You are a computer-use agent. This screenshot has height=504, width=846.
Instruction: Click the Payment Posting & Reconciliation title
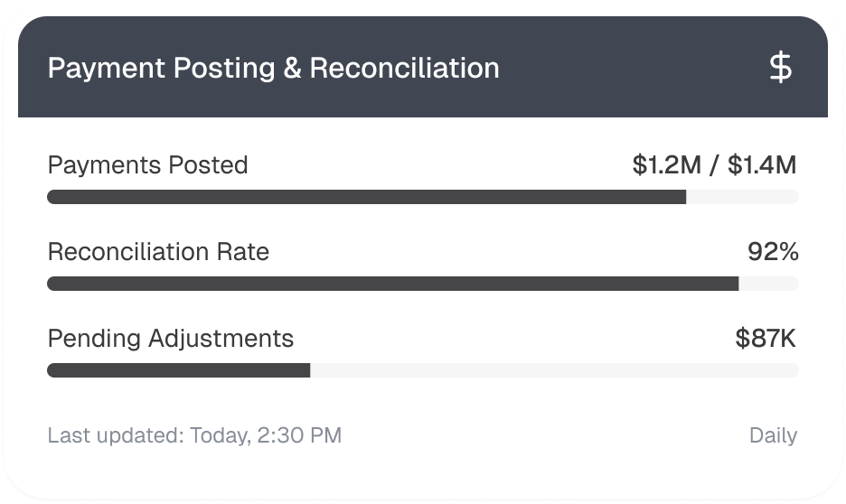coord(273,69)
